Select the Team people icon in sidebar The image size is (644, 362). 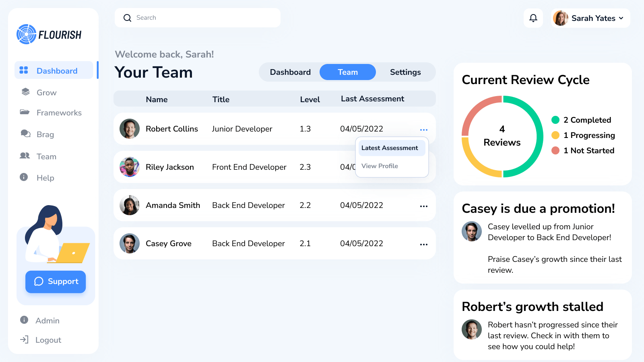click(25, 156)
